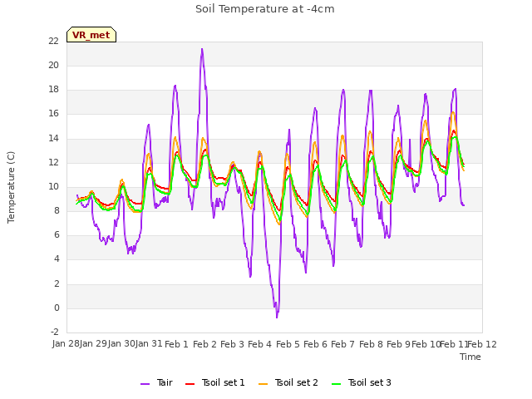This screenshot has height=399, width=532.
Task: Click the red Tsoil set 1 color marker
Action: pos(190,384)
